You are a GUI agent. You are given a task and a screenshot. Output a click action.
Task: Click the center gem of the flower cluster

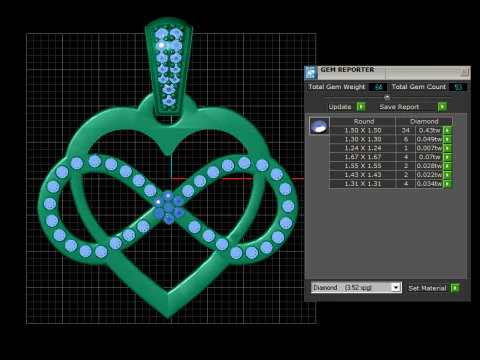pyautogui.click(x=169, y=208)
